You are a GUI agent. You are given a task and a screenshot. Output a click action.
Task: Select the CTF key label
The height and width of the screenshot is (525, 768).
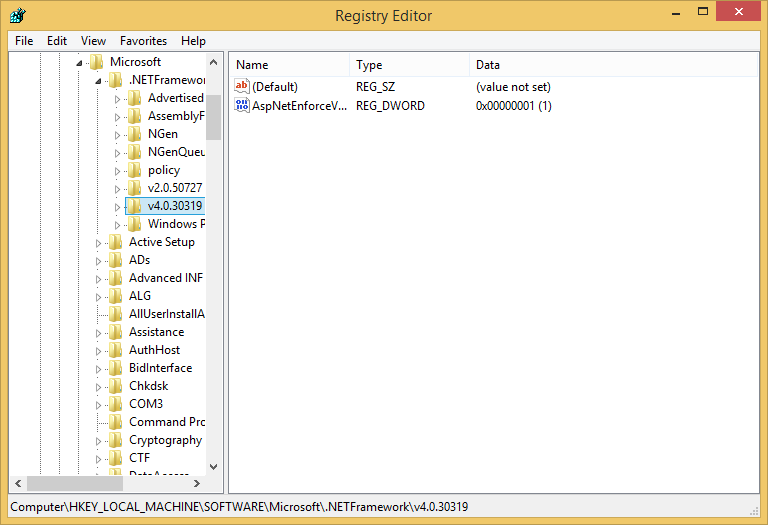pyautogui.click(x=140, y=458)
